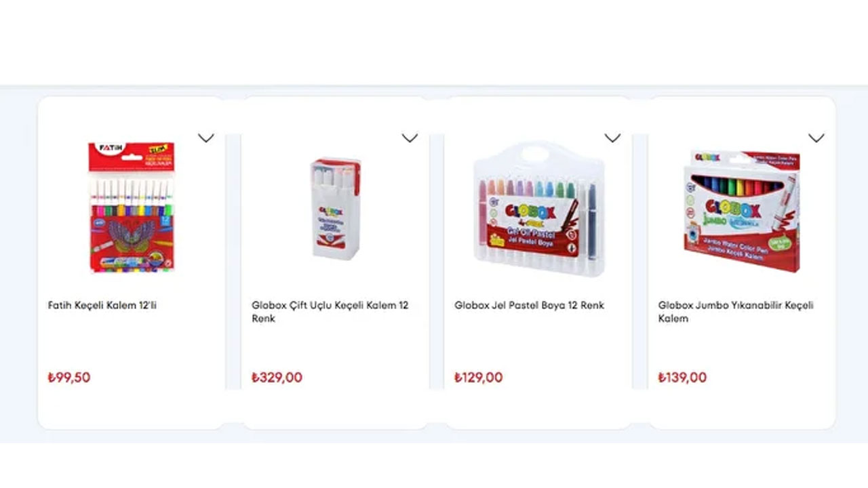This screenshot has width=868, height=488.
Task: Click the ₺329,00 price
Action: pyautogui.click(x=277, y=378)
